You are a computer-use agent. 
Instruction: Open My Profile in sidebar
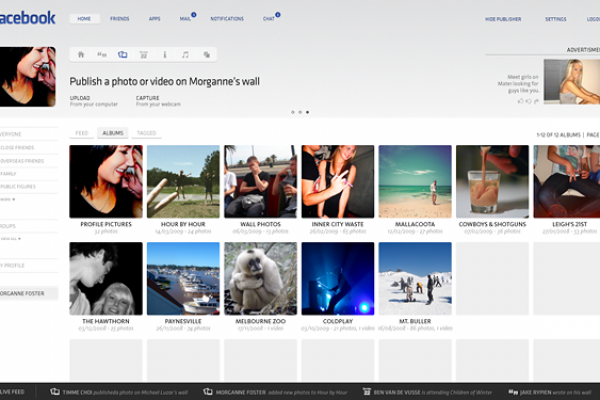pyautogui.click(x=12, y=266)
